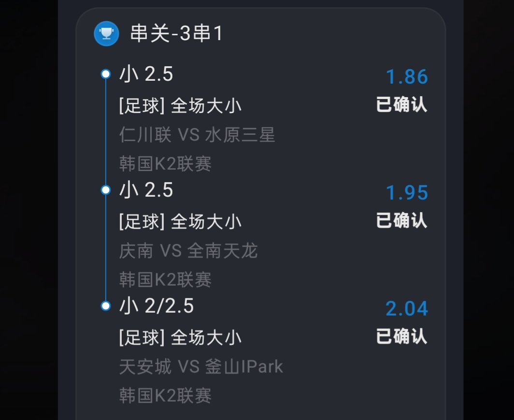Click 小 2.5 above the 仁川联 match
The image size is (514, 420).
(146, 74)
